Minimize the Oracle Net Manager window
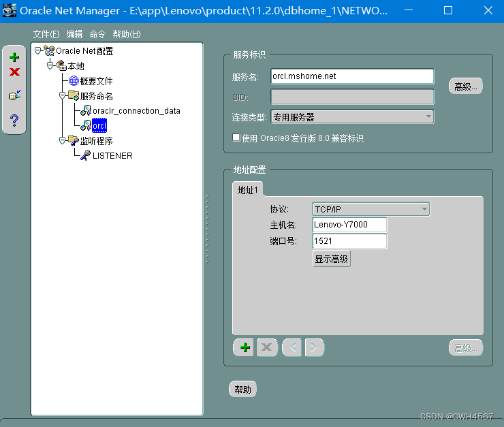This screenshot has height=427, width=504. click(x=409, y=11)
